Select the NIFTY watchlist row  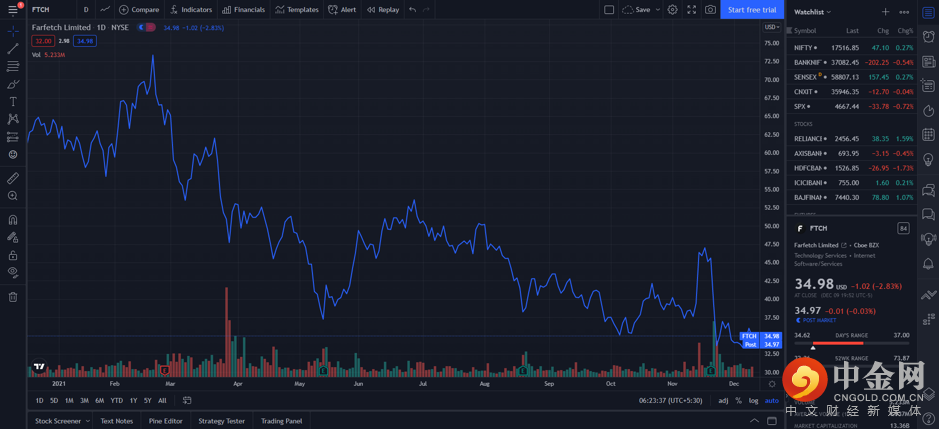[x=853, y=47]
